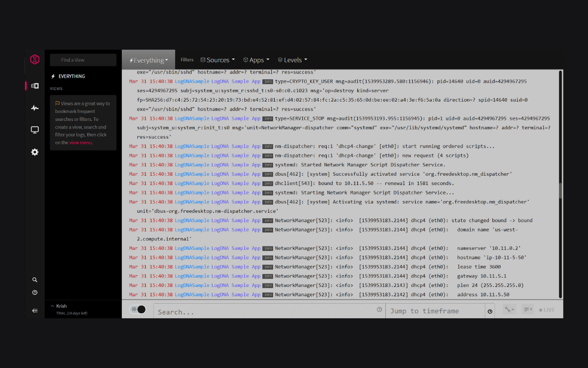Focus the Jump to timeframe field

tap(435, 311)
